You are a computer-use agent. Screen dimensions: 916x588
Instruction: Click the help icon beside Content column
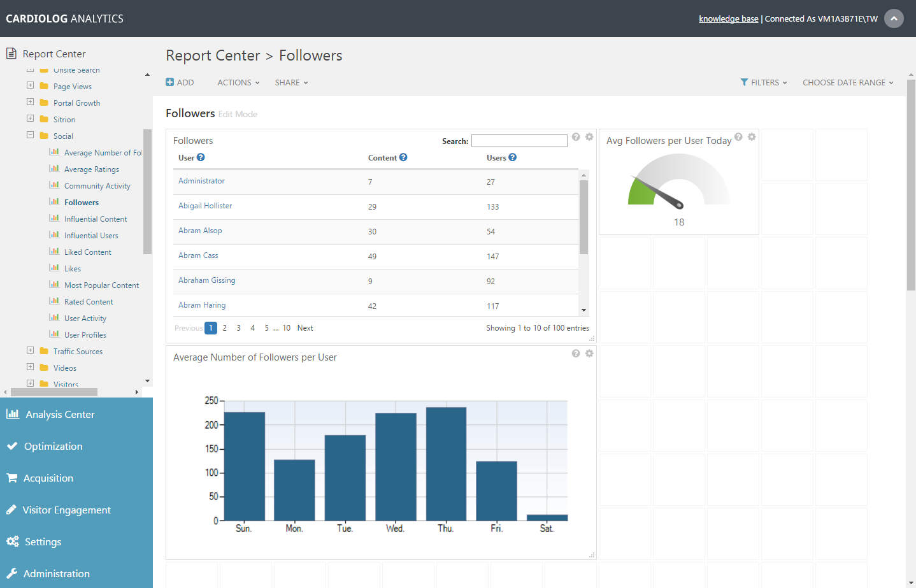pyautogui.click(x=403, y=157)
